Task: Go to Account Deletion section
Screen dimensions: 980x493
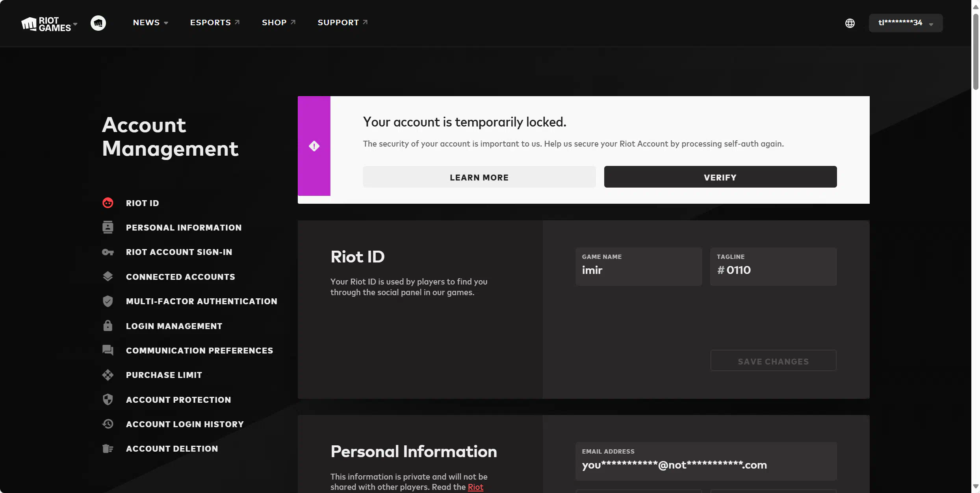Action: click(172, 448)
